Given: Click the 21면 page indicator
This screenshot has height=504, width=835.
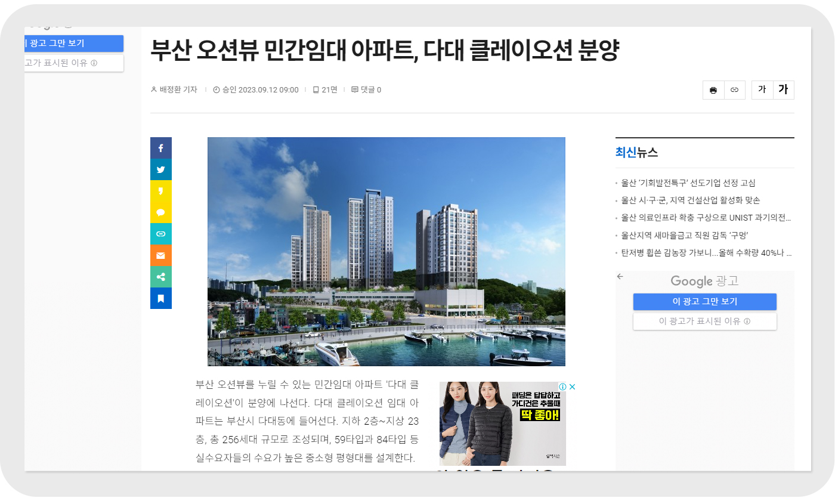Looking at the screenshot, I should tap(325, 90).
